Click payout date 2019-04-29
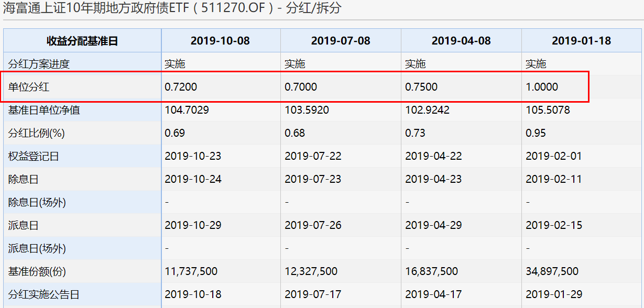The height and width of the screenshot is (308, 644). point(433,225)
